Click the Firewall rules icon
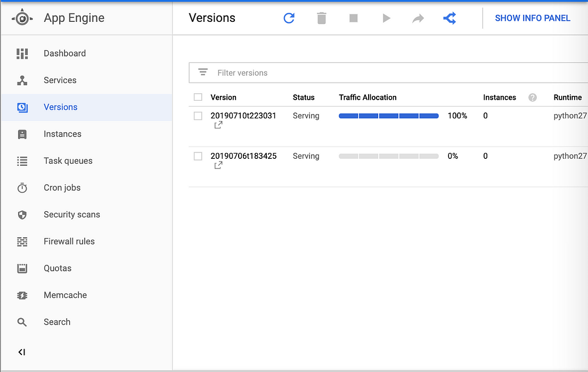This screenshot has width=588, height=372. [x=22, y=241]
